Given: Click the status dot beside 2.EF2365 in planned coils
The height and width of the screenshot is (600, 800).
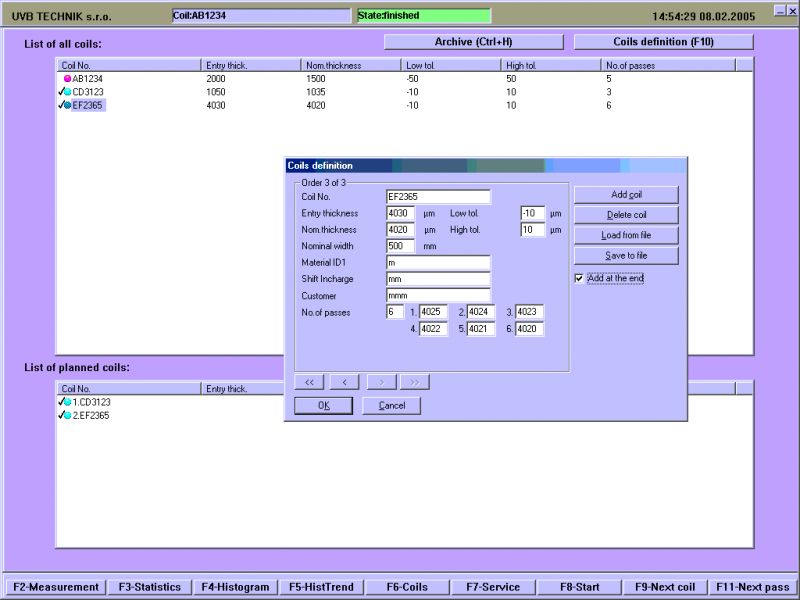Looking at the screenshot, I should [68, 415].
